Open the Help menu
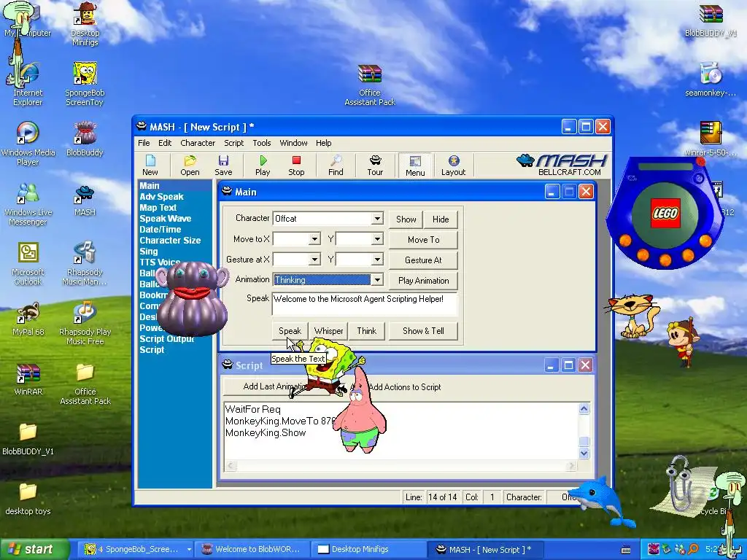 [x=323, y=143]
